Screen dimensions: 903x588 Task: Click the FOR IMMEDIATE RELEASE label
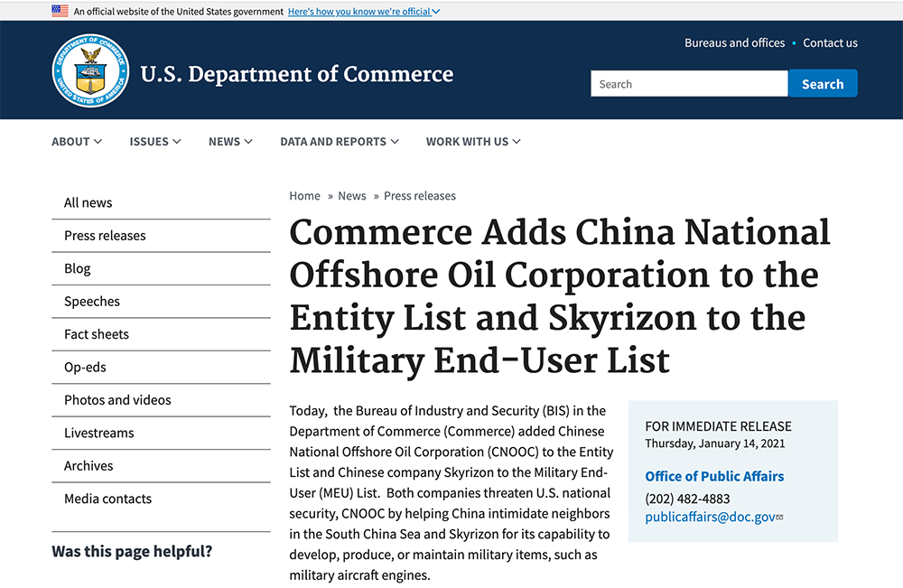pyautogui.click(x=718, y=426)
